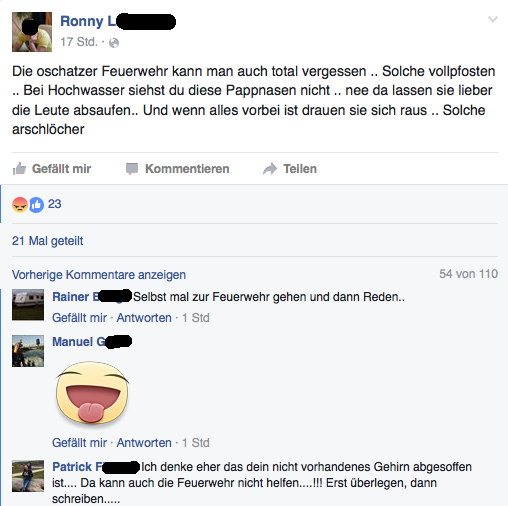
Task: Like Rainer's comment via Gefällt mir
Action: point(79,318)
